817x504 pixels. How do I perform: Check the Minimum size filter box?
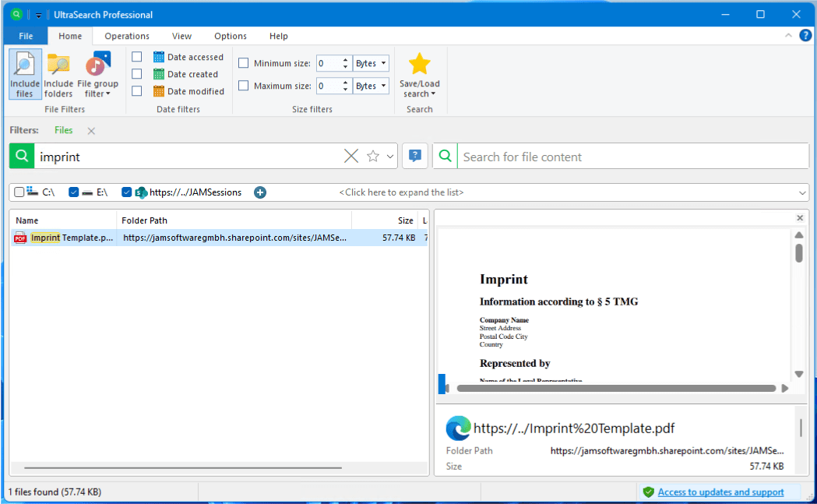(244, 63)
